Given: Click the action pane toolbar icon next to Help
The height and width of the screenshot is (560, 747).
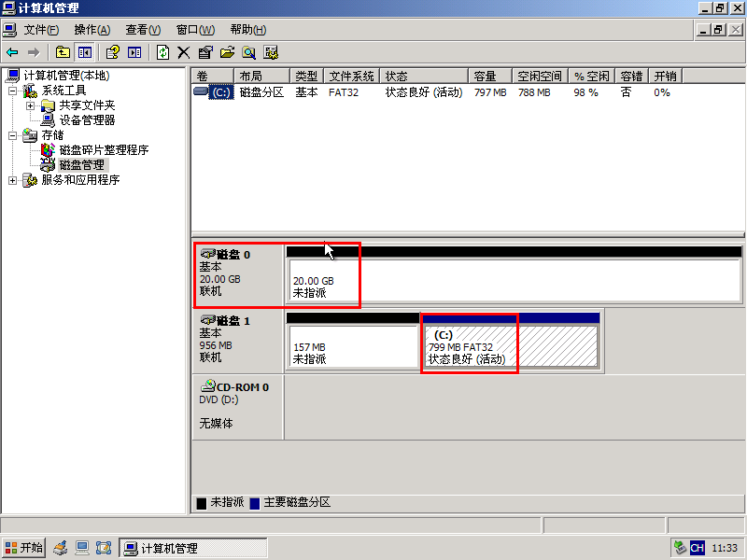Looking at the screenshot, I should 134,52.
